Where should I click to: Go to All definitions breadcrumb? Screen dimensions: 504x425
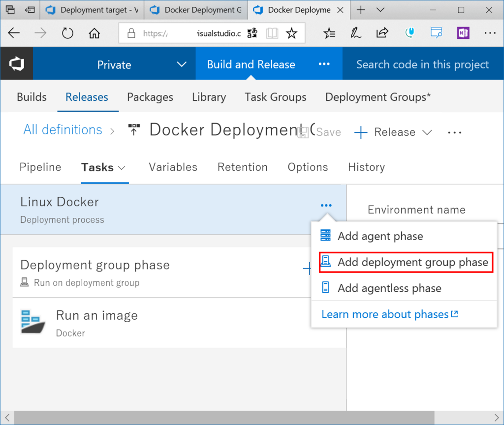[x=63, y=130]
